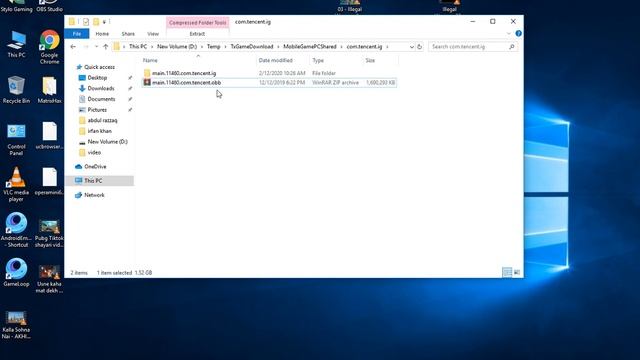Open the View ribbon tab
The width and height of the screenshot is (640, 360).
click(x=153, y=33)
